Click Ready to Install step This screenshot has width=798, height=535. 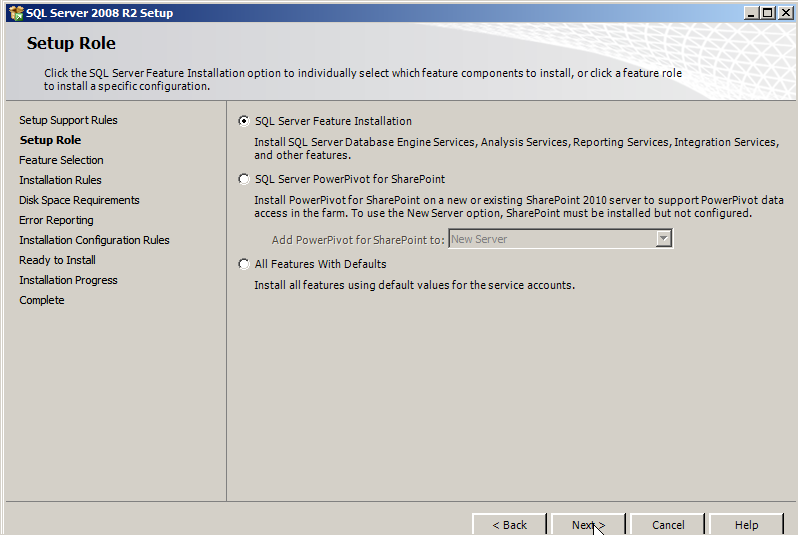(58, 260)
